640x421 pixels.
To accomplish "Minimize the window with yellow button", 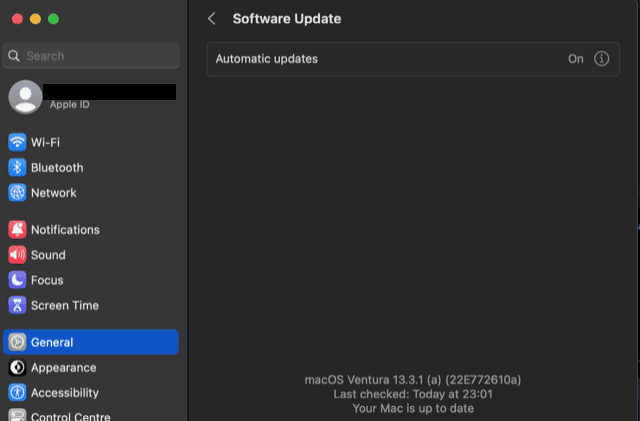I will pos(35,19).
